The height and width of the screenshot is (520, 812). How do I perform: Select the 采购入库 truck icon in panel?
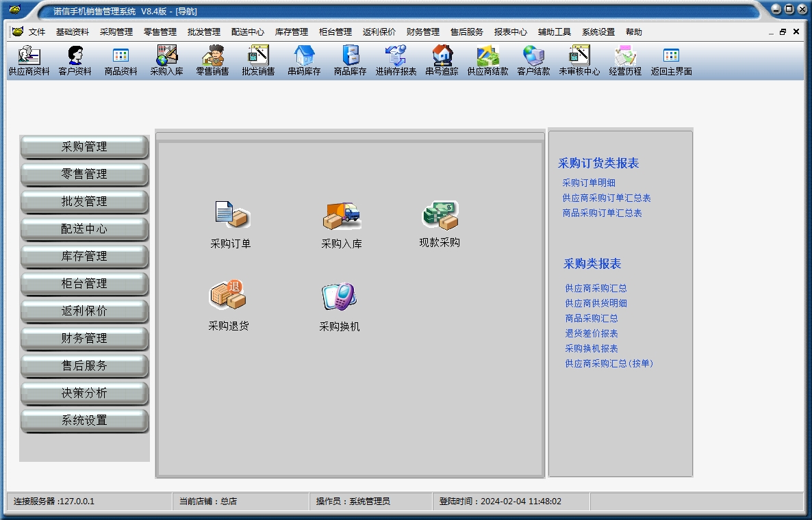pyautogui.click(x=342, y=224)
